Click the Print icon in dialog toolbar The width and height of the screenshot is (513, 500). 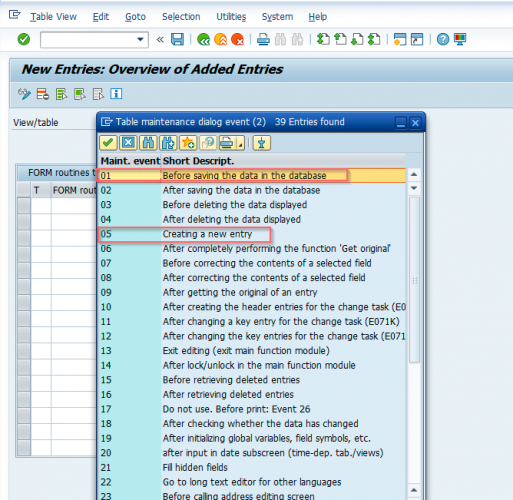tap(227, 143)
